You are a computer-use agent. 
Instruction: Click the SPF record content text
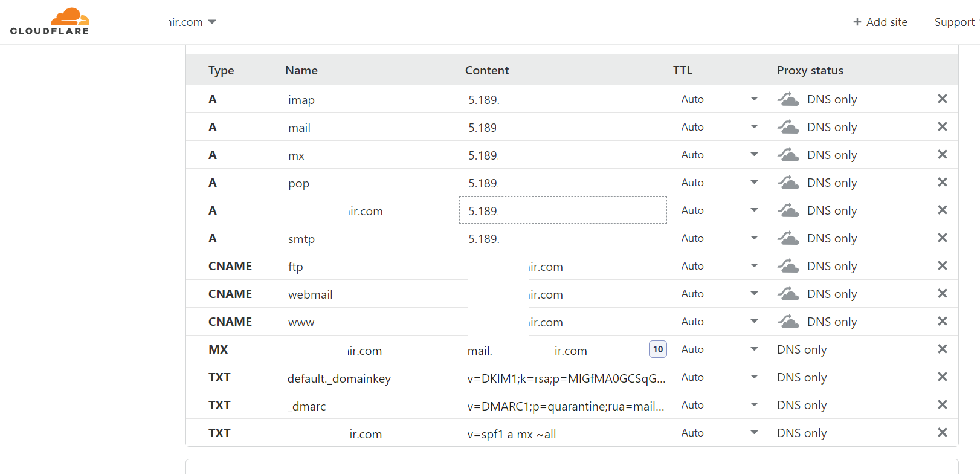click(511, 434)
